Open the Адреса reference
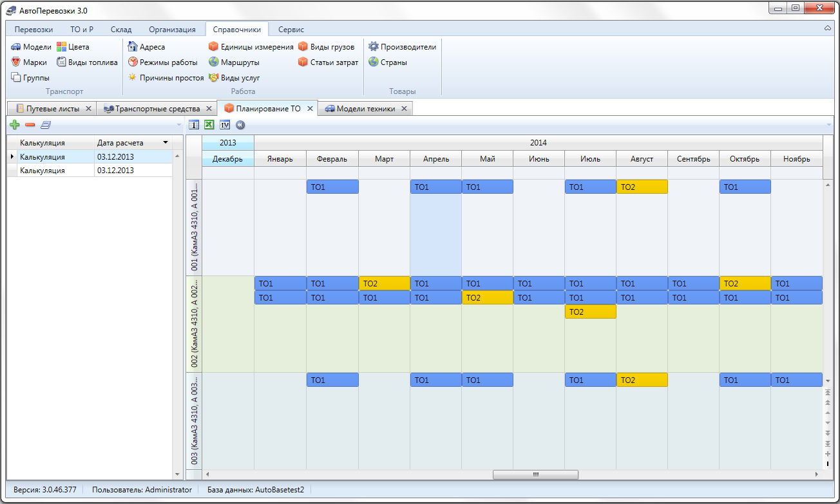This screenshot has width=840, height=504. (146, 47)
